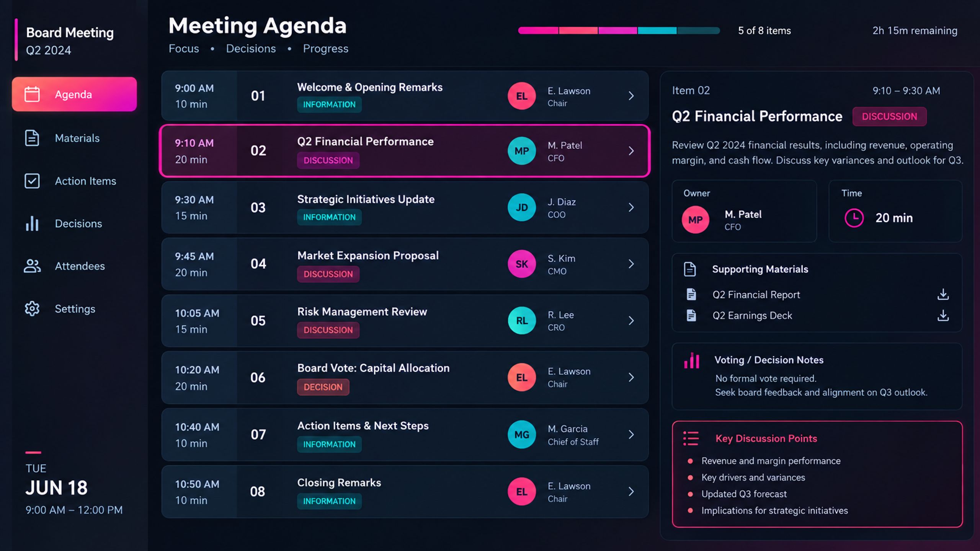Click the '5 of 8 items' counter

pyautogui.click(x=764, y=31)
